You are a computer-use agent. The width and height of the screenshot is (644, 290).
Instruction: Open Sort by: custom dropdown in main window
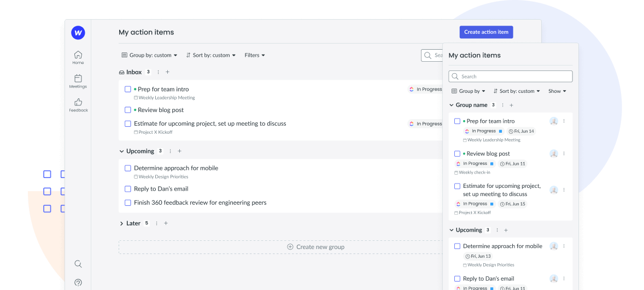[211, 55]
